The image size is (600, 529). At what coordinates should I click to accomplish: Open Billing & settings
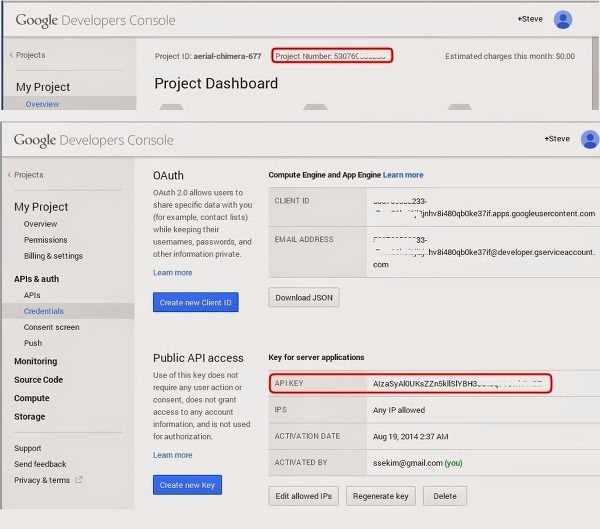coord(53,256)
